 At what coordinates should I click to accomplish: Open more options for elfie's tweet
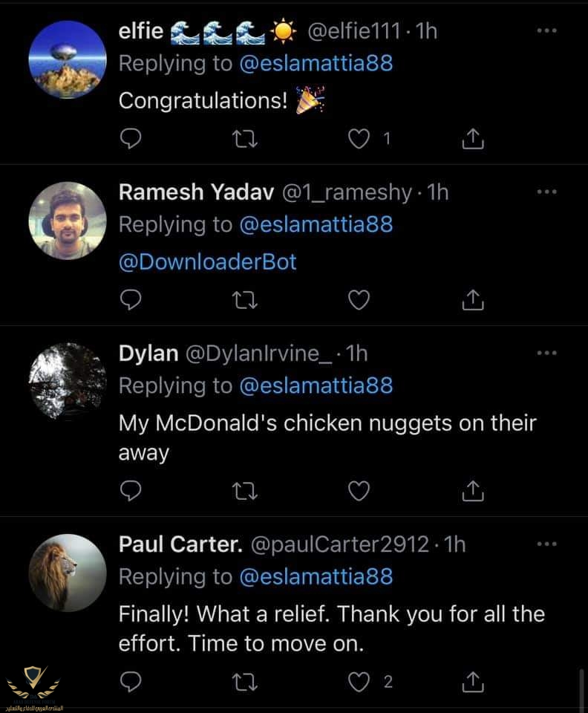tap(546, 31)
